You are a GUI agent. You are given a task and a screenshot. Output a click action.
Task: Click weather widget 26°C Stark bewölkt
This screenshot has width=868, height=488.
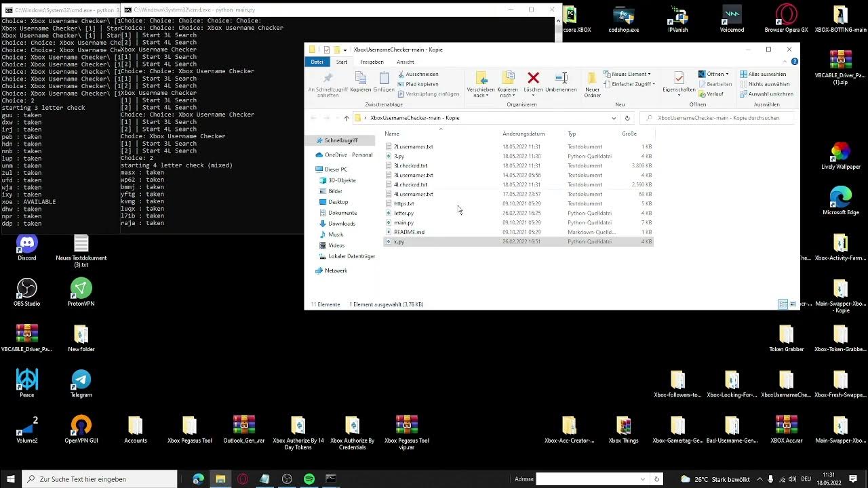[x=715, y=479]
